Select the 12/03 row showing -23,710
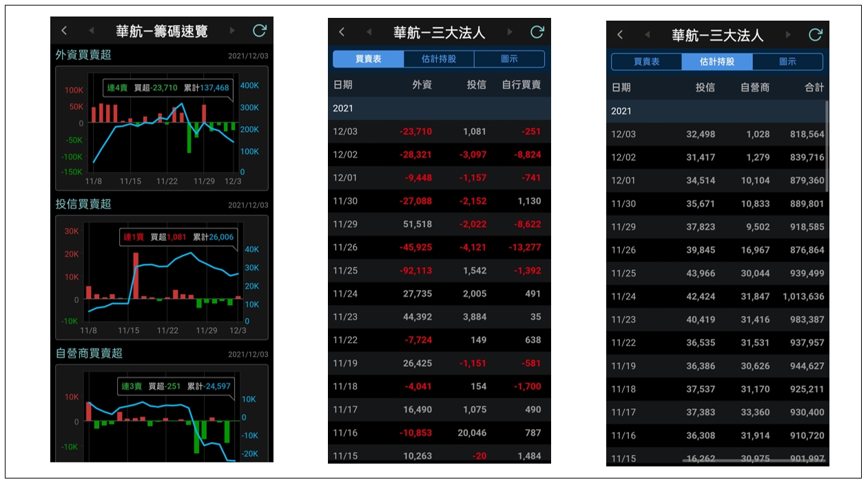868x484 pixels. (x=439, y=131)
